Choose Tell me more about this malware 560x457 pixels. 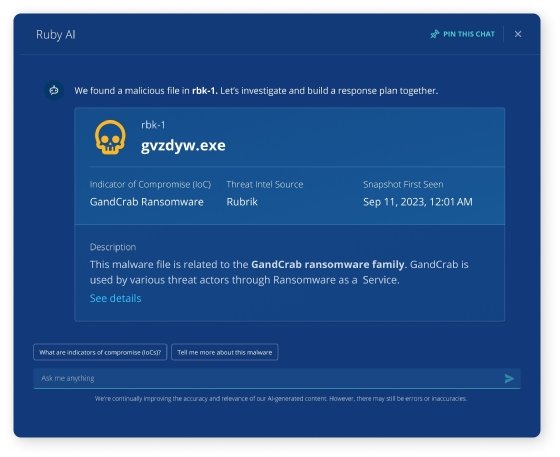click(x=225, y=352)
